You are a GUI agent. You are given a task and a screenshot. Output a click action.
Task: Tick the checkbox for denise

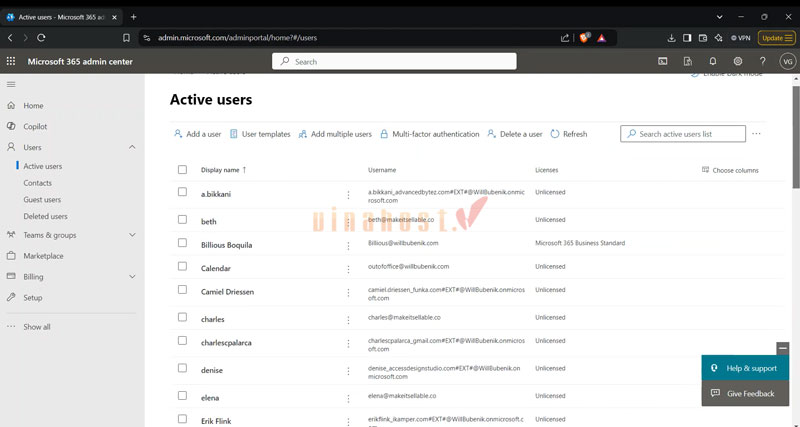point(182,368)
